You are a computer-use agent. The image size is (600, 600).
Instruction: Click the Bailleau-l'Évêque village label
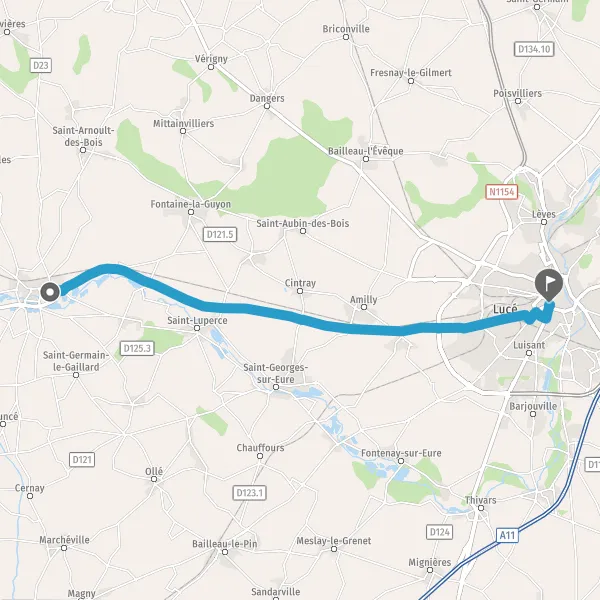click(365, 151)
